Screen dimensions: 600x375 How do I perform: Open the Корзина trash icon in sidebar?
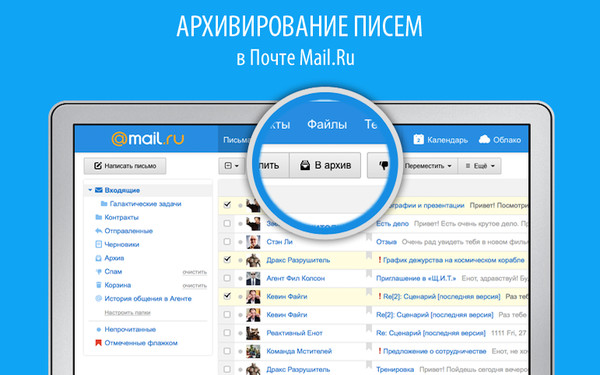tap(98, 285)
